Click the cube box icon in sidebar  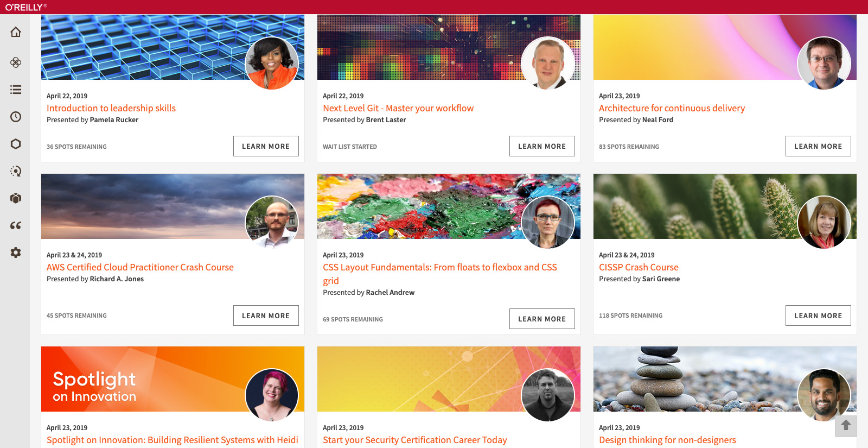[16, 198]
